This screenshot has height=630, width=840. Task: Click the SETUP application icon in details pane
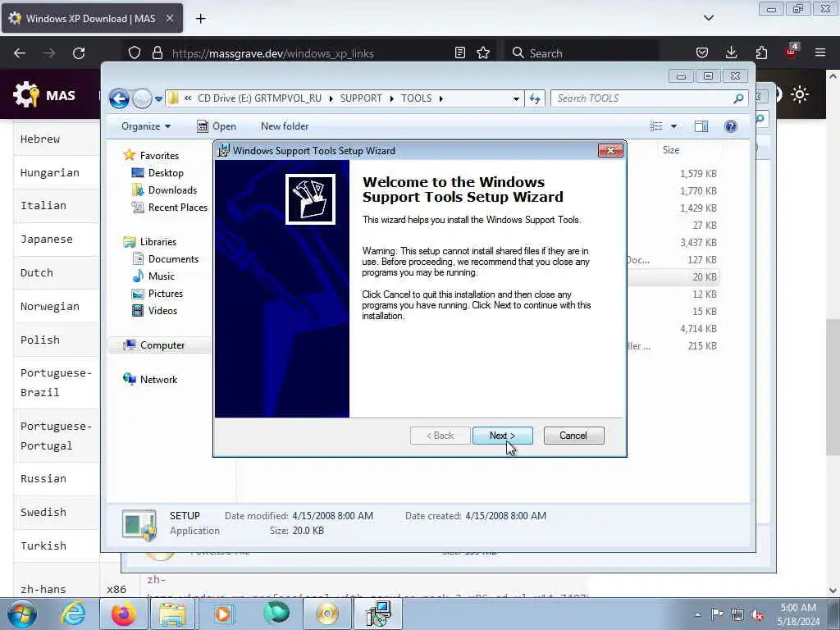(x=139, y=524)
